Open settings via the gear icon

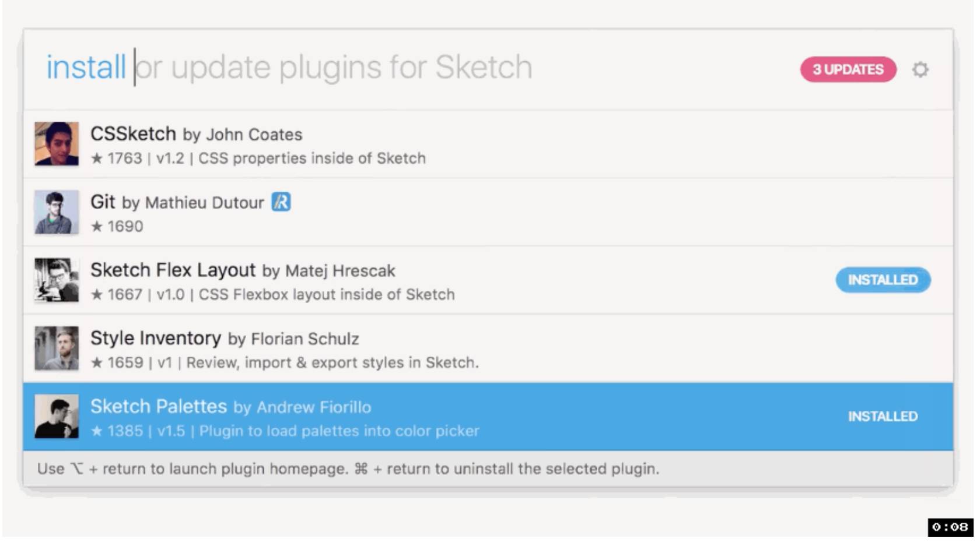[920, 69]
